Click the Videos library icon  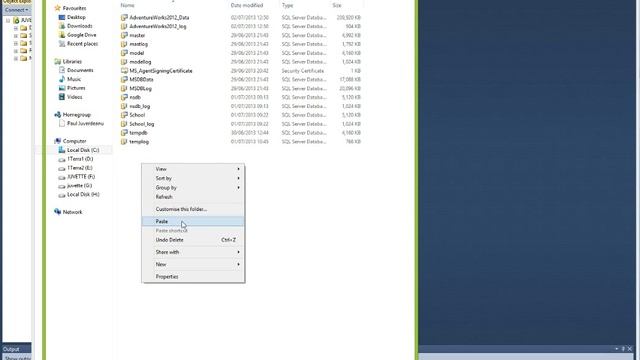pyautogui.click(x=62, y=97)
